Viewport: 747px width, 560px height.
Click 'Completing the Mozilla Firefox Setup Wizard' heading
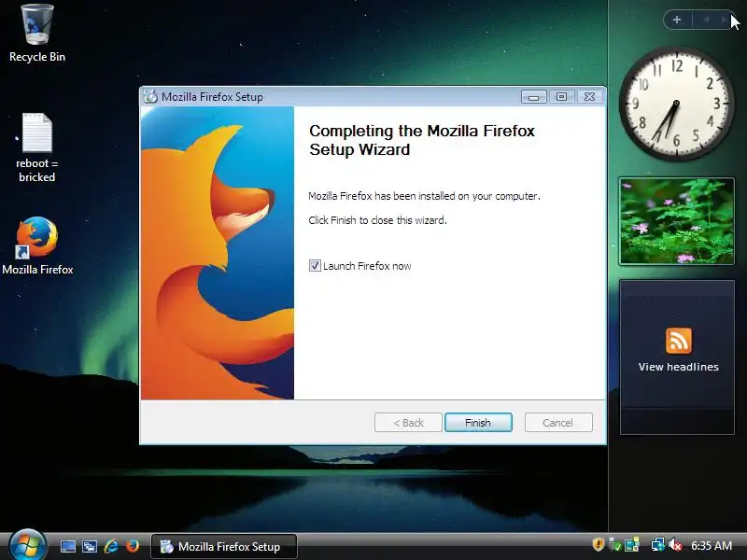click(x=422, y=140)
